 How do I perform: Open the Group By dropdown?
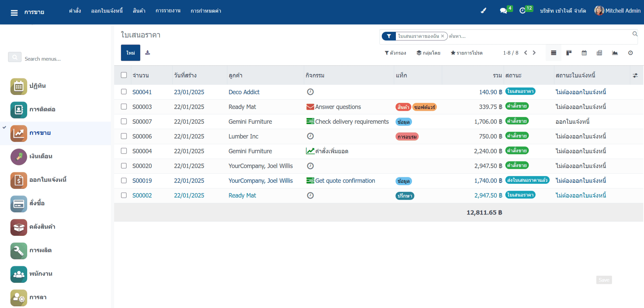pyautogui.click(x=428, y=53)
